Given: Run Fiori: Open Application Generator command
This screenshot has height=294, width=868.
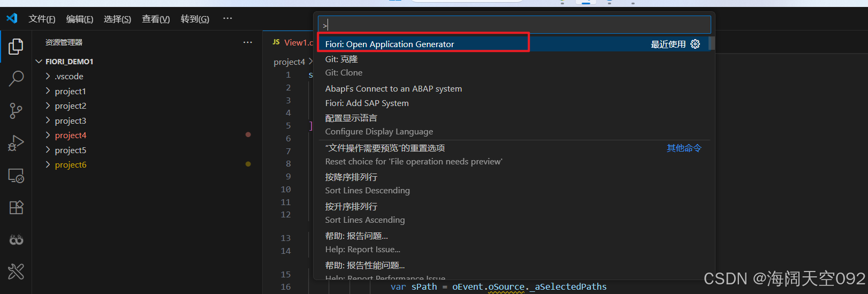Looking at the screenshot, I should 513,44.
